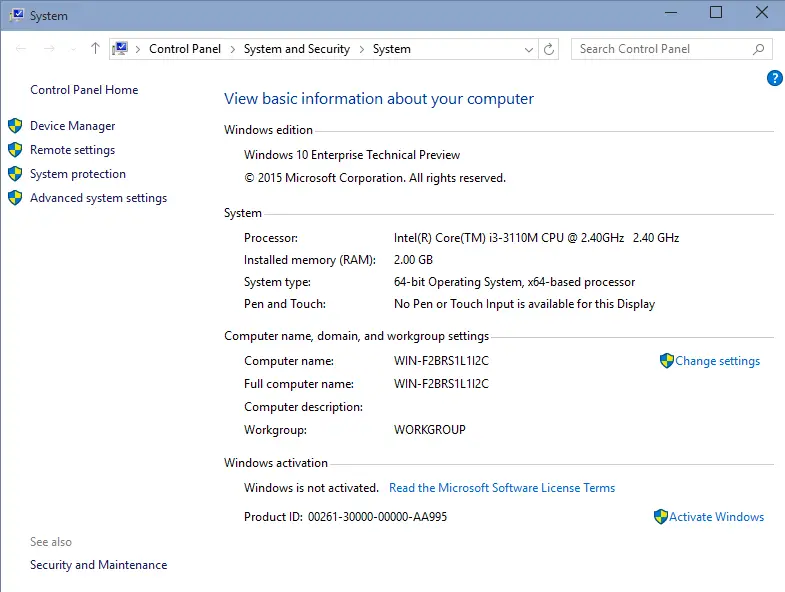
Task: Click the Computer name value beside Change settings
Action: coord(441,361)
